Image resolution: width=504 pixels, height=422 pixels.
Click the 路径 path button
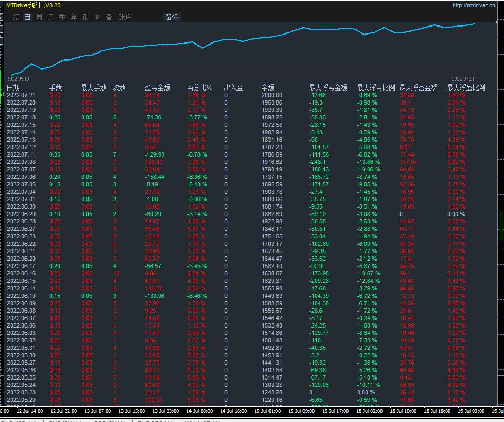pyautogui.click(x=171, y=17)
